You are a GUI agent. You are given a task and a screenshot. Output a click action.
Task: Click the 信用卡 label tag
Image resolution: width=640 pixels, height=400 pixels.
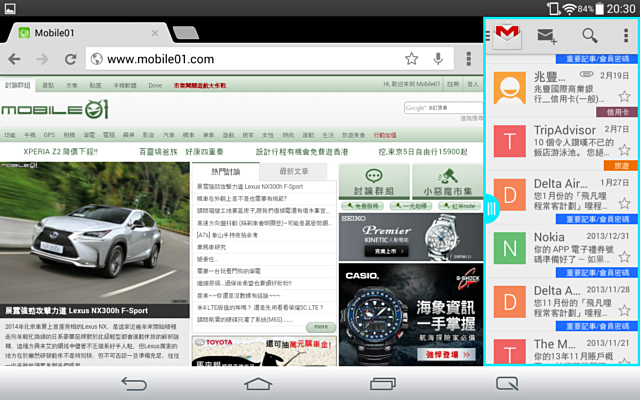617,112
